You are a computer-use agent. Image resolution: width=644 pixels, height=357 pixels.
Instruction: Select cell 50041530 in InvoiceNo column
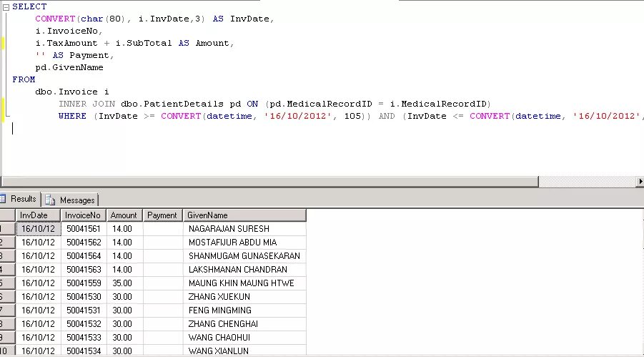coord(84,296)
